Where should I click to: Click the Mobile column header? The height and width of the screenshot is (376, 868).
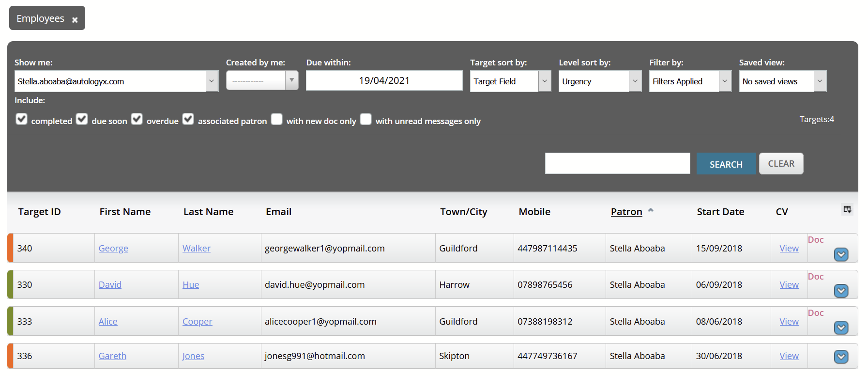click(x=534, y=212)
